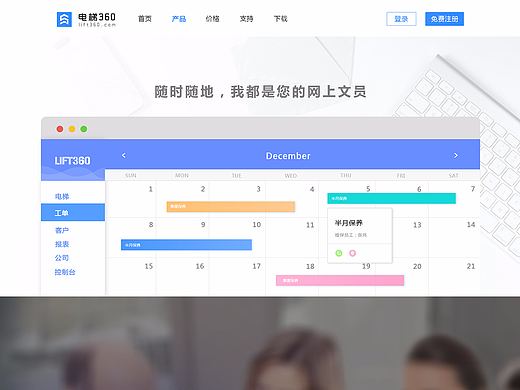Screen dimensions: 520x390
Task: Click the 免费注册 button
Action: pyautogui.click(x=444, y=19)
